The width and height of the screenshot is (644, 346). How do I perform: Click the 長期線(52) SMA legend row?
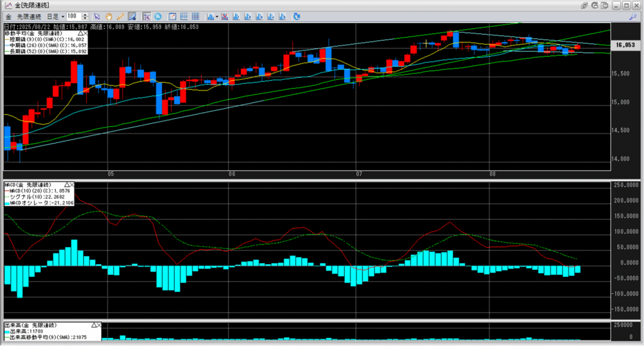point(45,52)
